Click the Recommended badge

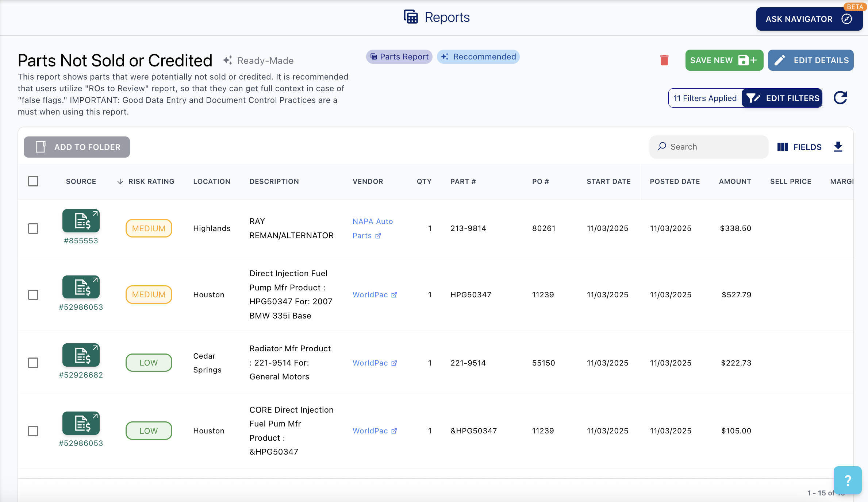(478, 57)
